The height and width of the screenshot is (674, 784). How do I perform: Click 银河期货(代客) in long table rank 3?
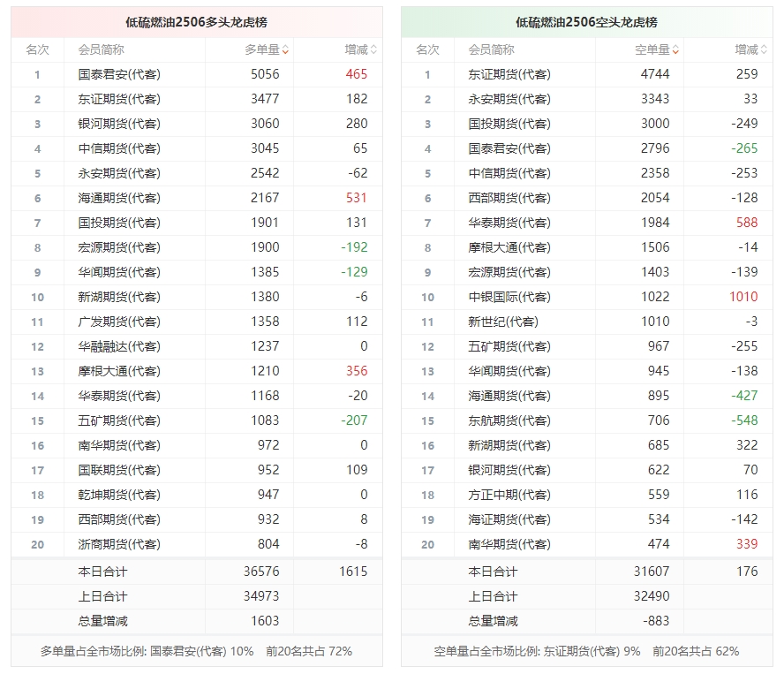(x=119, y=124)
